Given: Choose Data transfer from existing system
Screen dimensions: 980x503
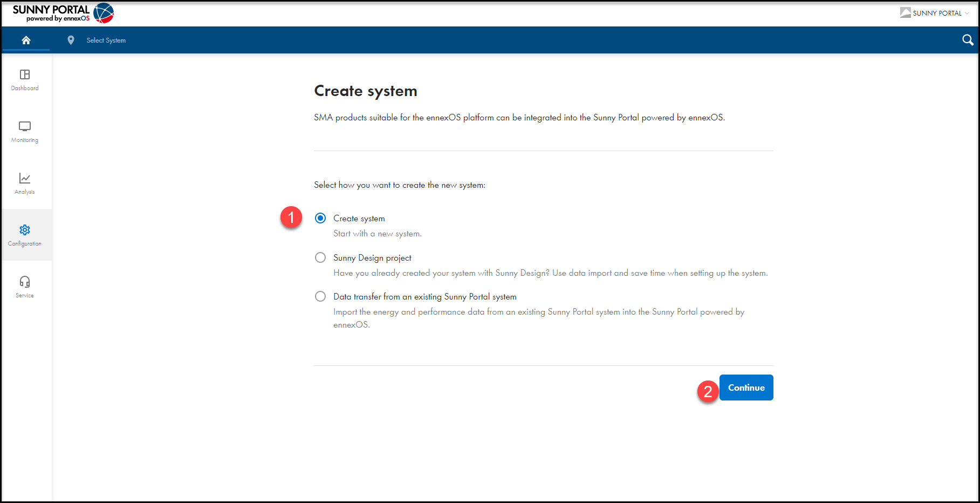Looking at the screenshot, I should point(320,296).
